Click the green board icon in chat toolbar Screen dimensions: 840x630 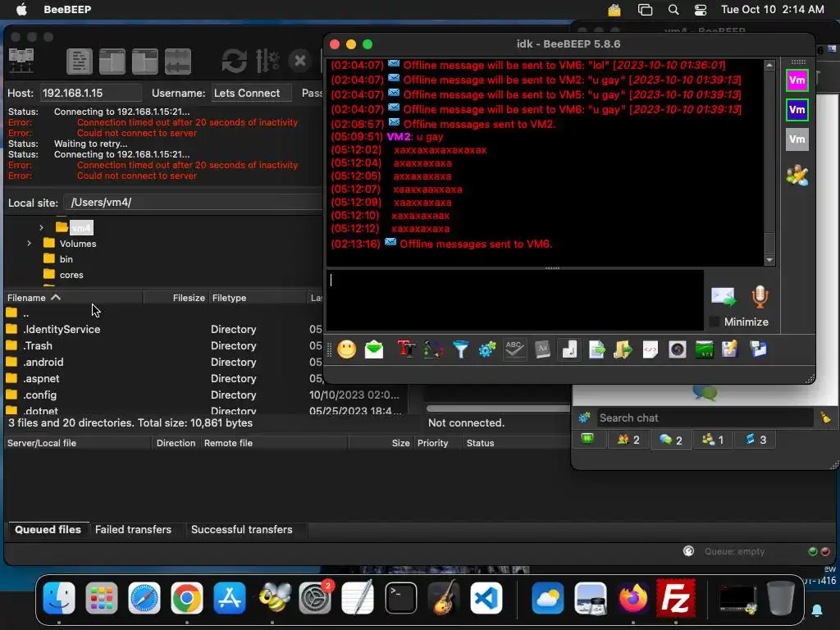click(704, 349)
